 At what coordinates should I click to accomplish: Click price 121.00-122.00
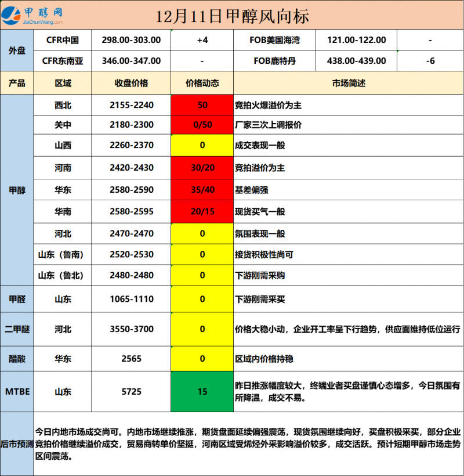(357, 40)
